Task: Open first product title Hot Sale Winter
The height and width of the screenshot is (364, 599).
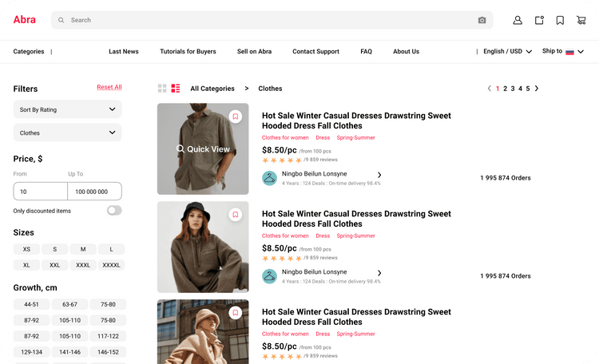Action: point(356,121)
